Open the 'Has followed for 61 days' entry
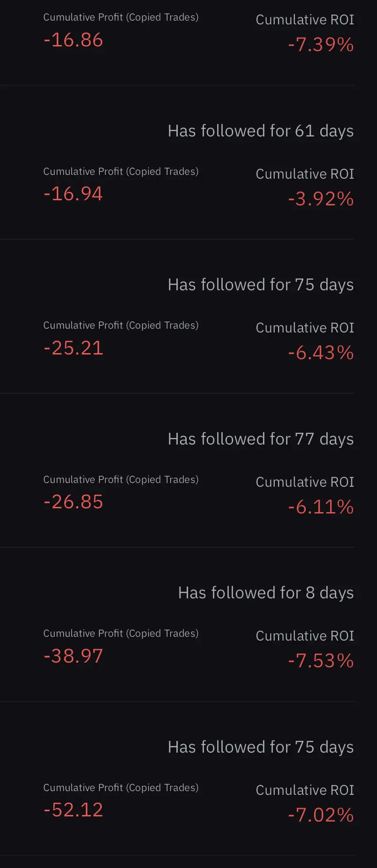The width and height of the screenshot is (377, 868). [x=261, y=131]
